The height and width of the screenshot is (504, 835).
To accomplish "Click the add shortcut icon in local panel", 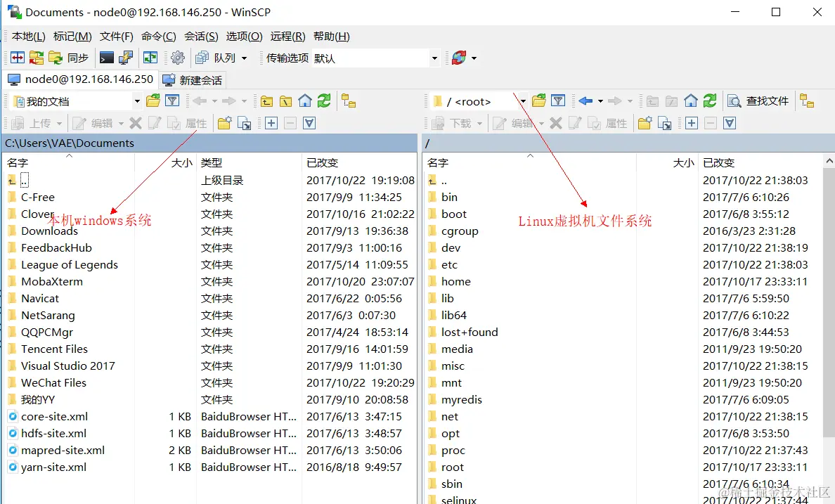I will coord(244,123).
